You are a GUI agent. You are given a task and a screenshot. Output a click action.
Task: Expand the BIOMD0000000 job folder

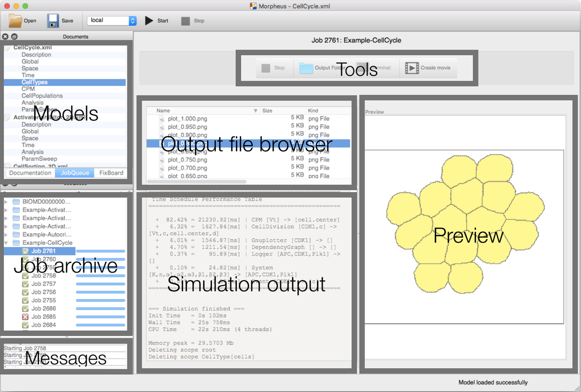pyautogui.click(x=6, y=201)
